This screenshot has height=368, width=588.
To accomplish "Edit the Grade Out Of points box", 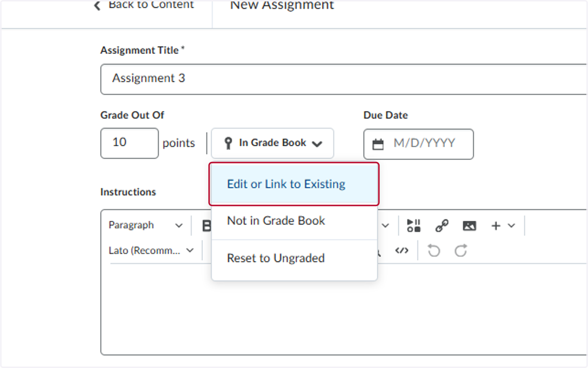I will click(129, 143).
